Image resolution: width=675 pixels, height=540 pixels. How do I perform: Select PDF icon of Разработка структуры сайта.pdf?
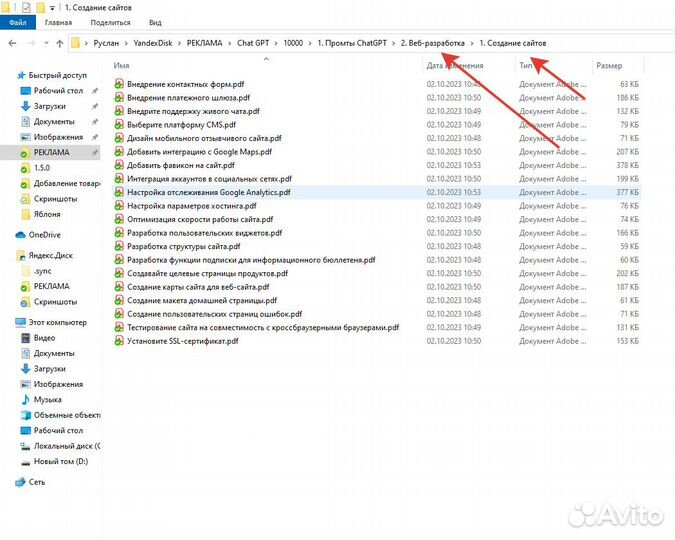point(119,247)
